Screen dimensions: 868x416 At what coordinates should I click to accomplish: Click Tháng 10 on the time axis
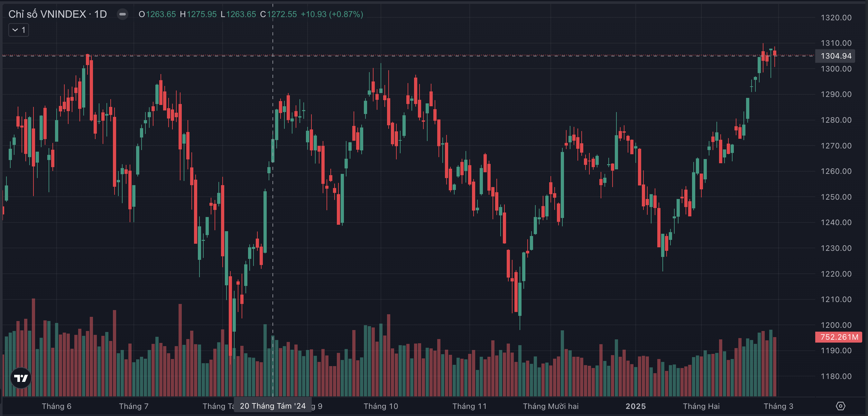381,406
